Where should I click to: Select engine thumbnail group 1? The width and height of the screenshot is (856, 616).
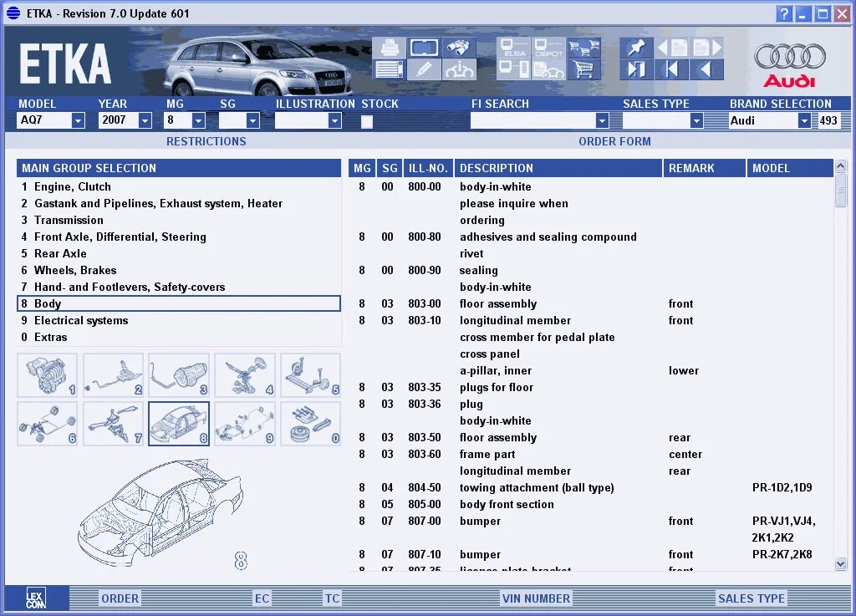47,374
